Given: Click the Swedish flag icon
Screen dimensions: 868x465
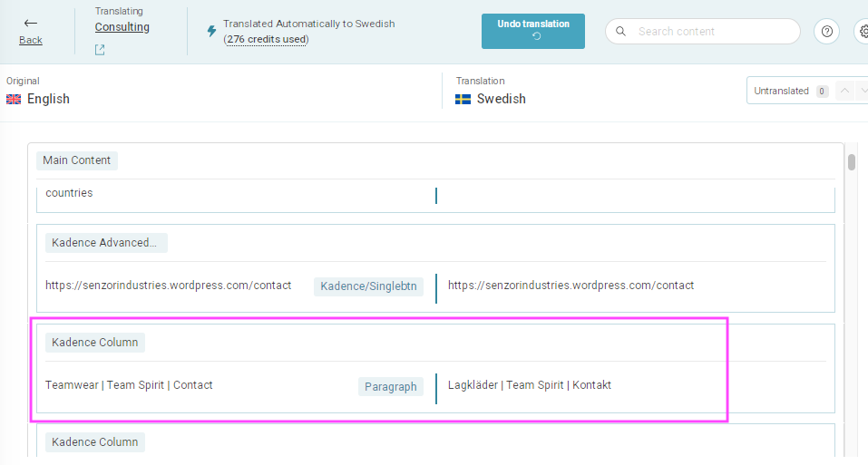Looking at the screenshot, I should [x=463, y=99].
